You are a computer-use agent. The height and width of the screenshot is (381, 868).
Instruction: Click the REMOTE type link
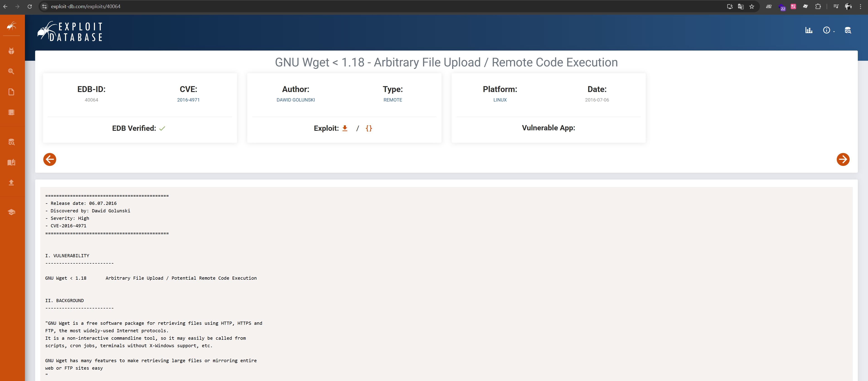(x=393, y=100)
